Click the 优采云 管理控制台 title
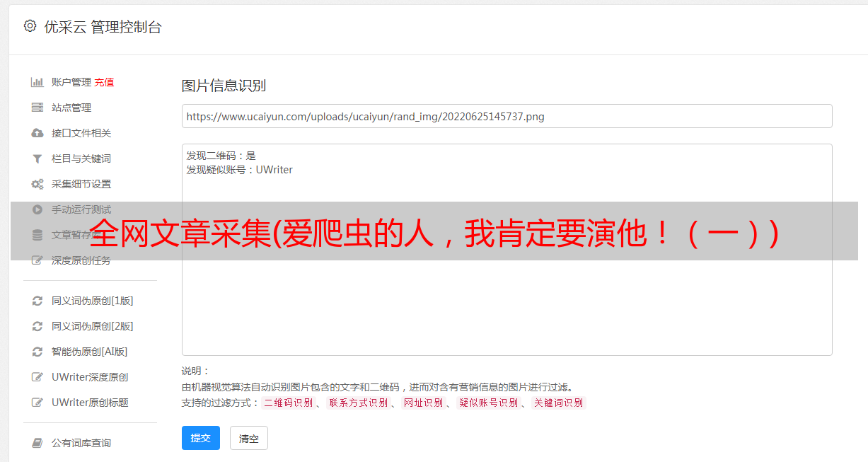Image resolution: width=868 pixels, height=462 pixels. [103, 27]
